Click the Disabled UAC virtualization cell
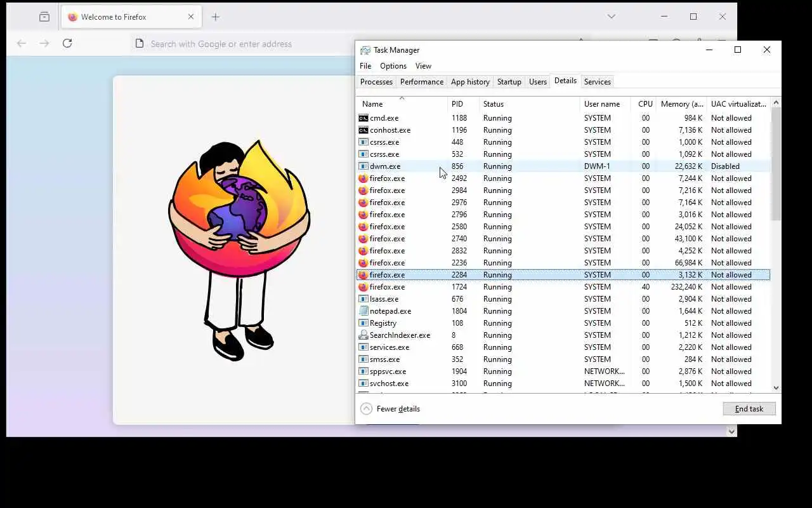 [x=725, y=166]
